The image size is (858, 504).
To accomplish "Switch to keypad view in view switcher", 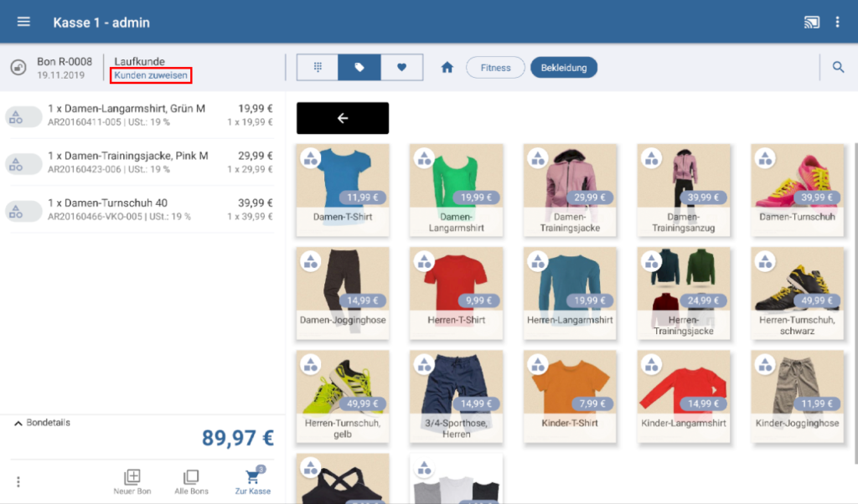I will point(317,68).
